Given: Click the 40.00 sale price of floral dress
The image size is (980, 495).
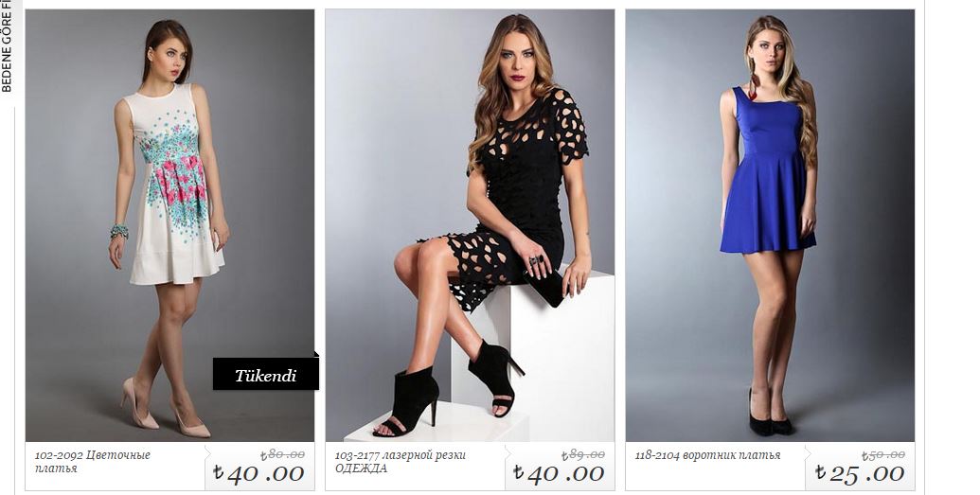Looking at the screenshot, I should (x=258, y=473).
